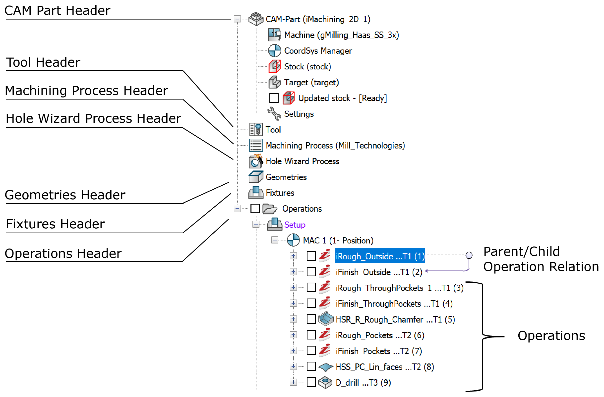This screenshot has height=397, width=604.
Task: Collapse the Setup tree node
Action: point(256,224)
